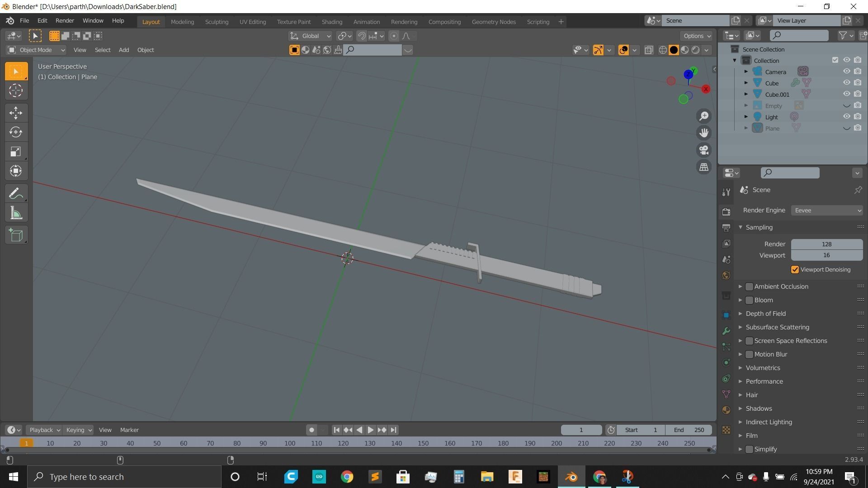Jump to the timeline end frame
This screenshot has width=868, height=488.
pyautogui.click(x=393, y=430)
